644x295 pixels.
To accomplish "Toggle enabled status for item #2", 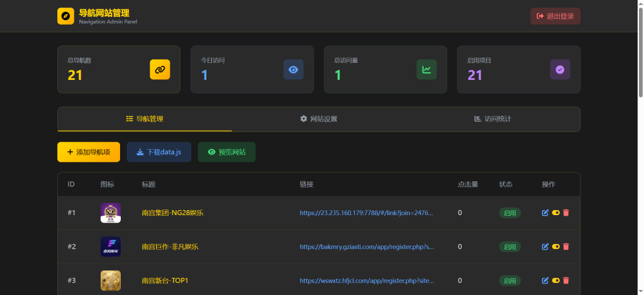I will click(x=556, y=247).
